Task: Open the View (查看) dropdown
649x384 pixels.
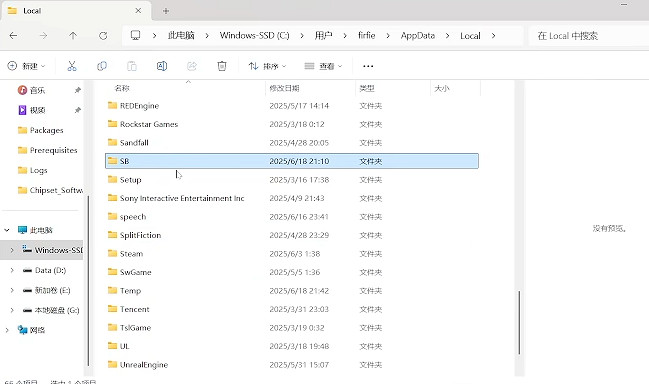Action: tap(323, 66)
